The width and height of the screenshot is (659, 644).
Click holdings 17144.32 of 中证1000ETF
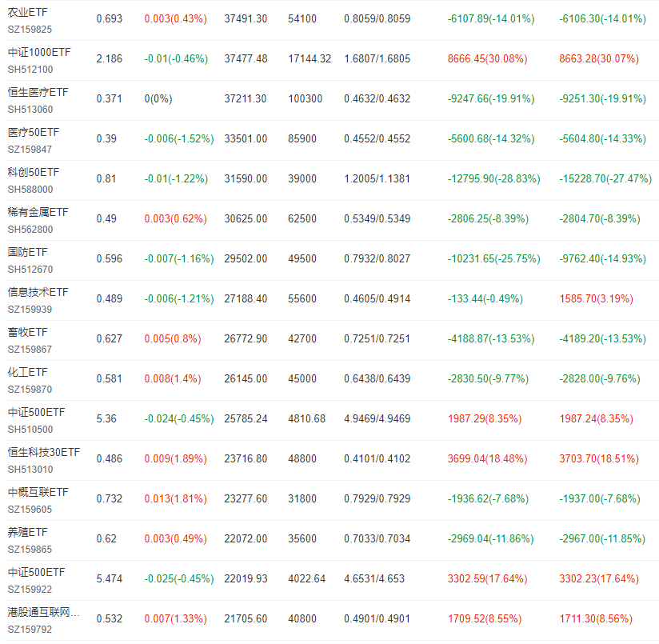click(310, 59)
